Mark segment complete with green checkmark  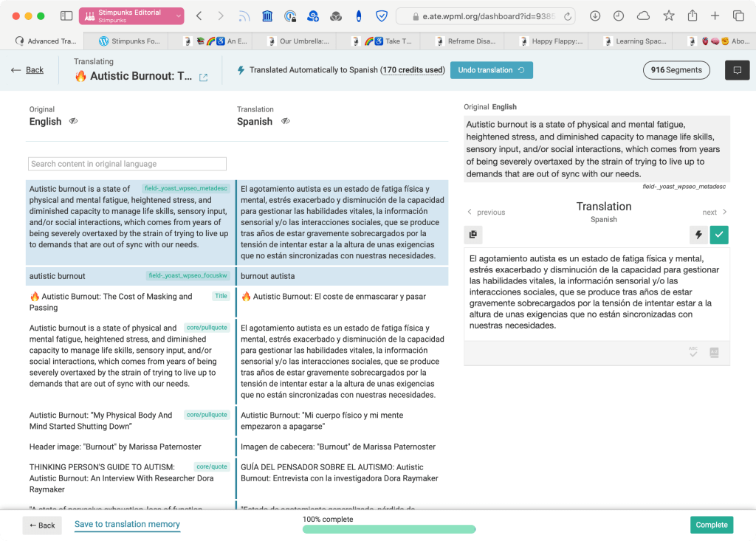point(718,235)
